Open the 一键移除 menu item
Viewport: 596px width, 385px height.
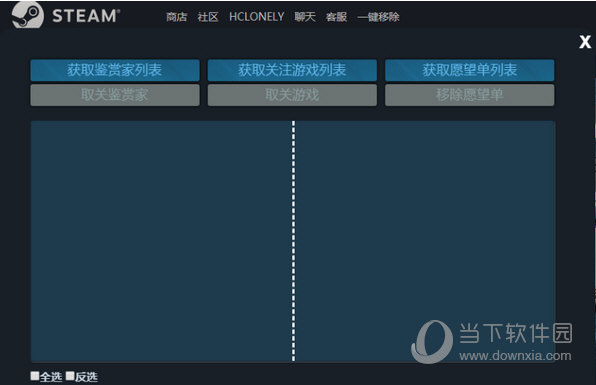(378, 17)
